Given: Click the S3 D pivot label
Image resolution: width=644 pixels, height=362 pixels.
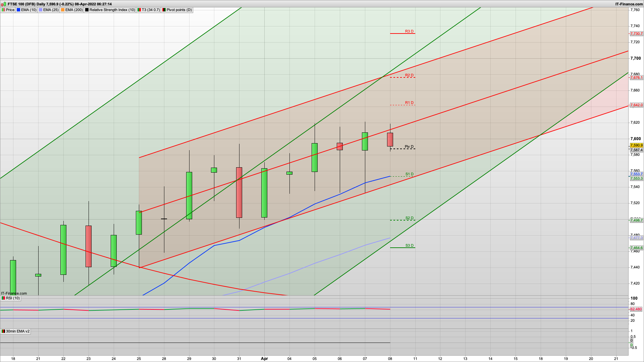Looking at the screenshot, I should pyautogui.click(x=410, y=245).
